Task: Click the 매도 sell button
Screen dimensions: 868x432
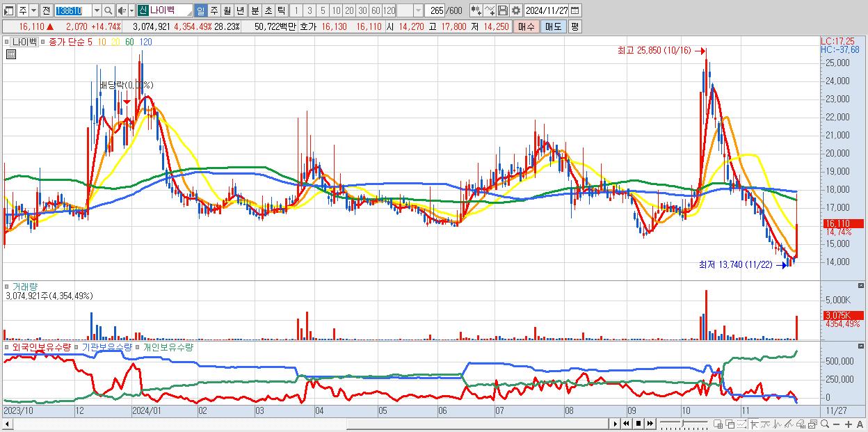Action: 554,26
